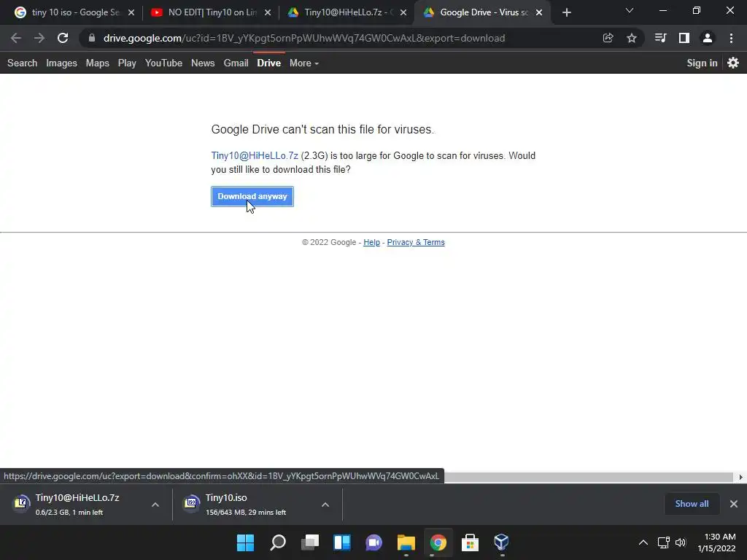Close the downloads bar

734,504
